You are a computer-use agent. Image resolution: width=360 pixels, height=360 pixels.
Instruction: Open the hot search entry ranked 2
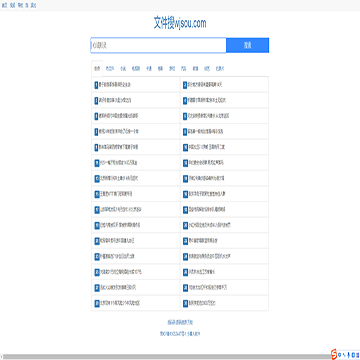point(205,85)
